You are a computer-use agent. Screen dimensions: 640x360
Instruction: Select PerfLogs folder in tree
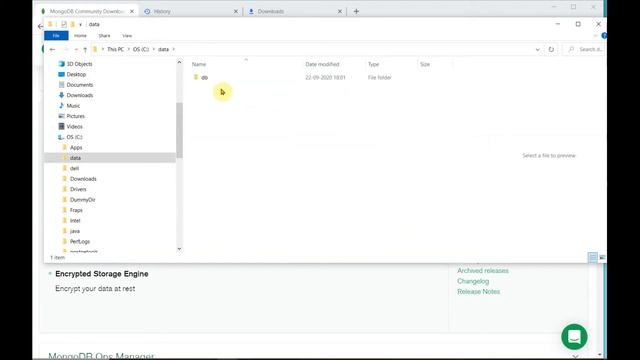80,242
